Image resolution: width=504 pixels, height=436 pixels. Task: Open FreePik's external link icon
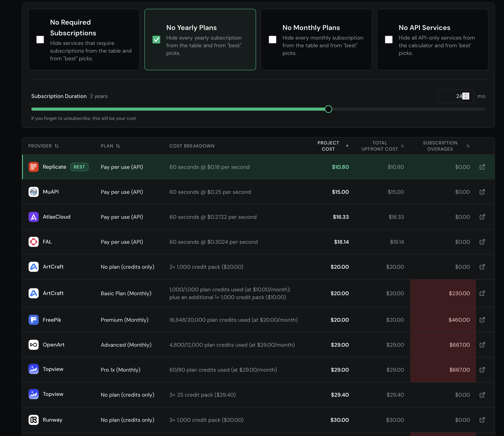482,320
